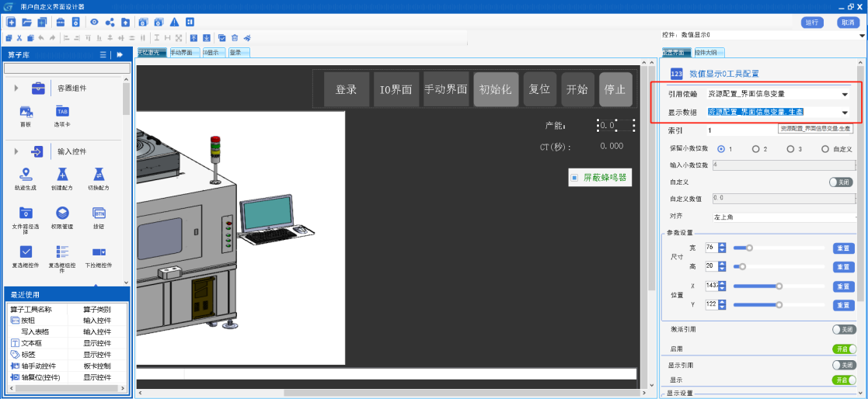
Task: Select the 轨迹生成 control icon
Action: pos(26,174)
